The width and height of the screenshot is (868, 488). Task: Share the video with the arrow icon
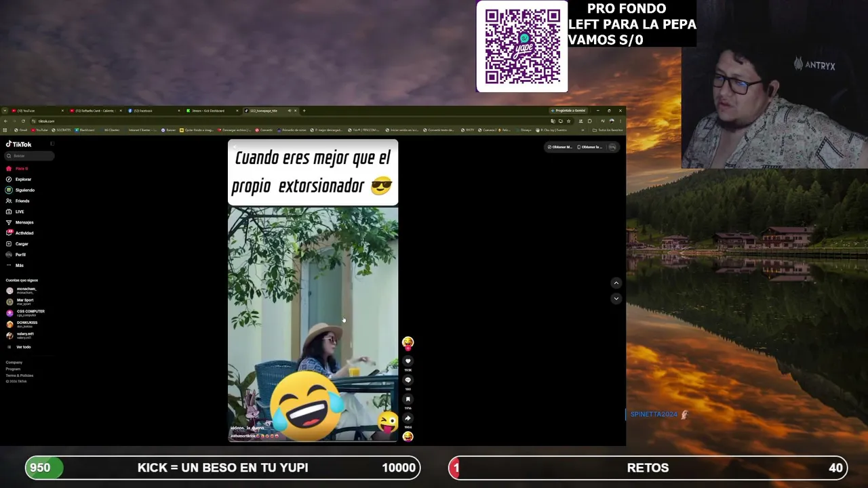(x=408, y=418)
